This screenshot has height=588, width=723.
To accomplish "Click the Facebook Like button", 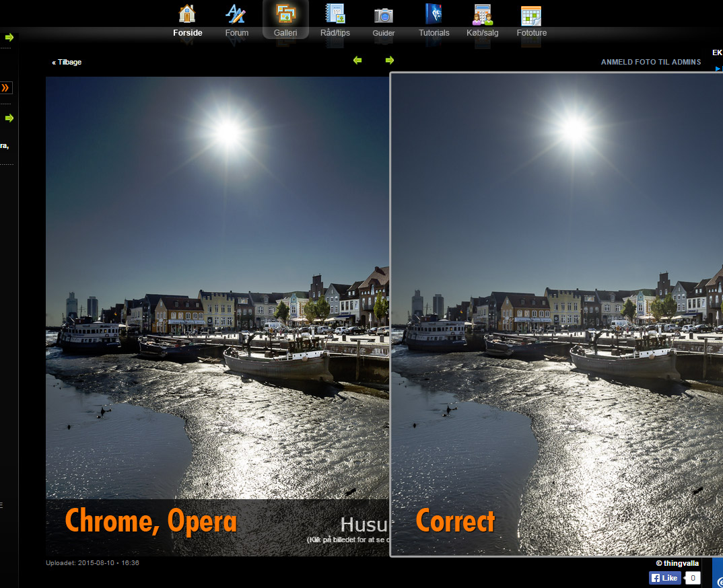I will (665, 578).
